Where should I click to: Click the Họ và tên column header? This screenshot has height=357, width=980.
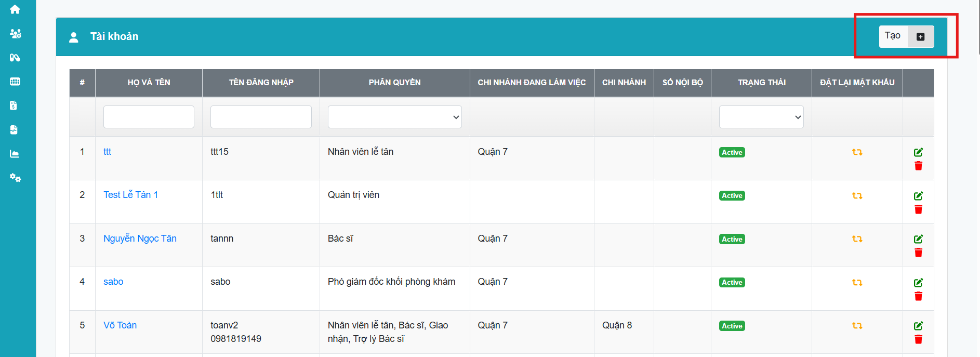[x=149, y=83]
